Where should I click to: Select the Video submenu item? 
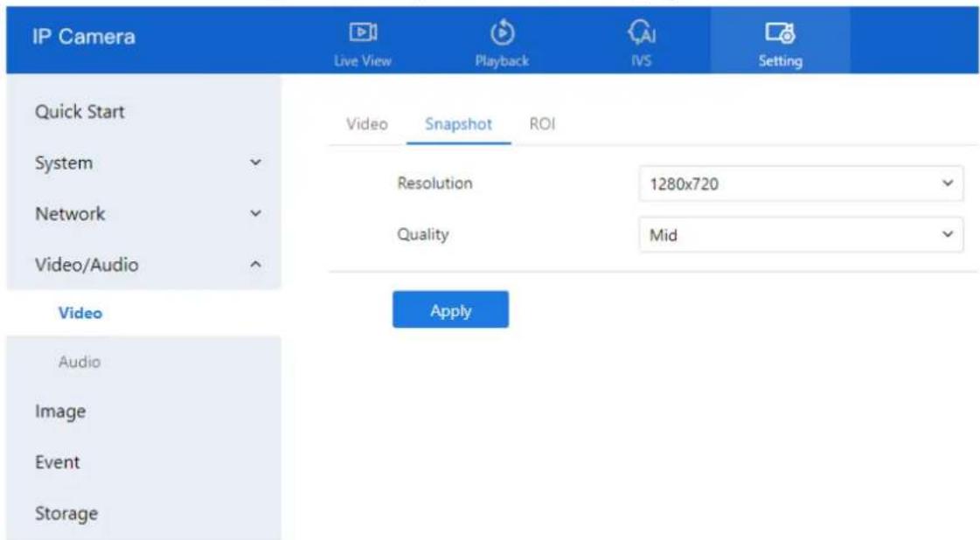click(80, 313)
